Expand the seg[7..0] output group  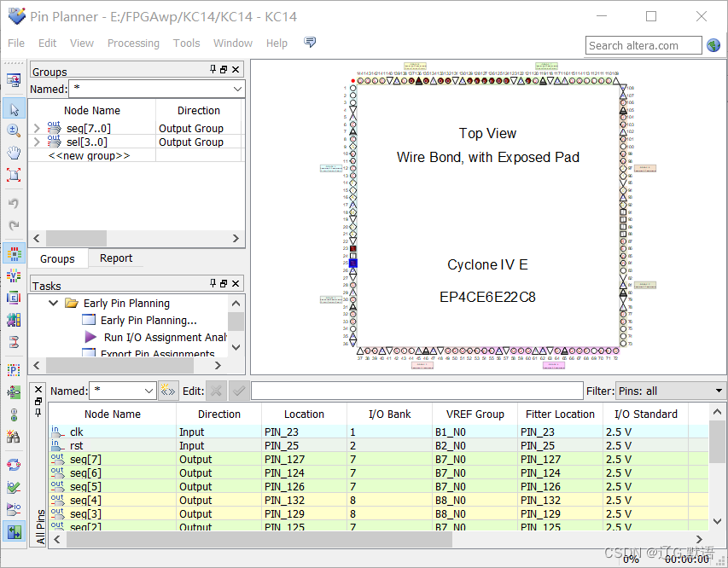click(38, 128)
